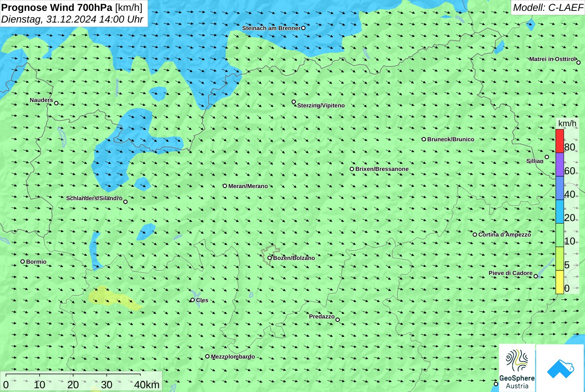Click the Bozen/Bolzano marker circle
Image resolution: width=585 pixels, height=392 pixels.
[x=270, y=258]
